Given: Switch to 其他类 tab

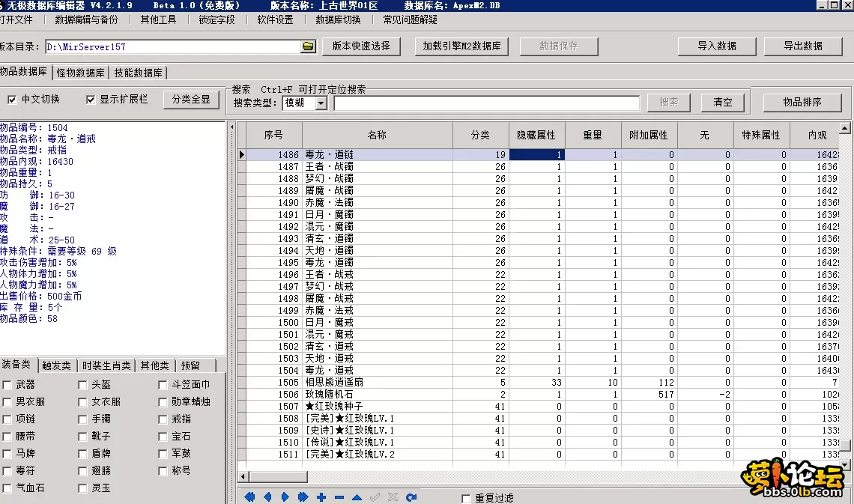Looking at the screenshot, I should [x=154, y=365].
